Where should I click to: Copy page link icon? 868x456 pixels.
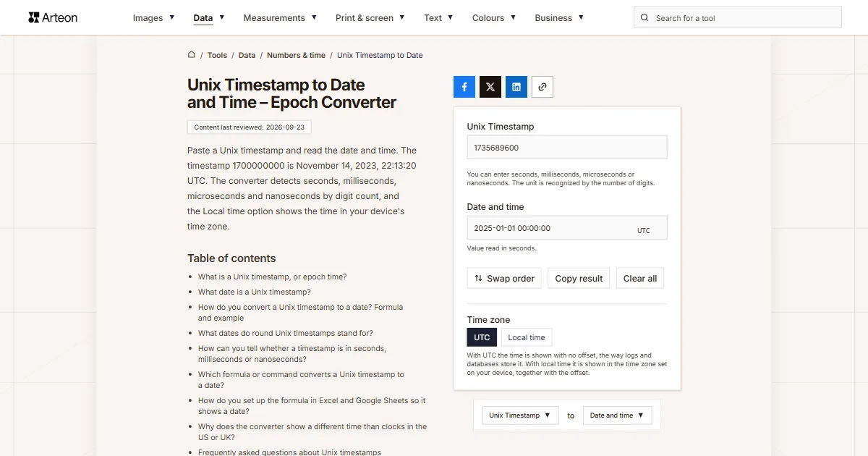coord(542,87)
